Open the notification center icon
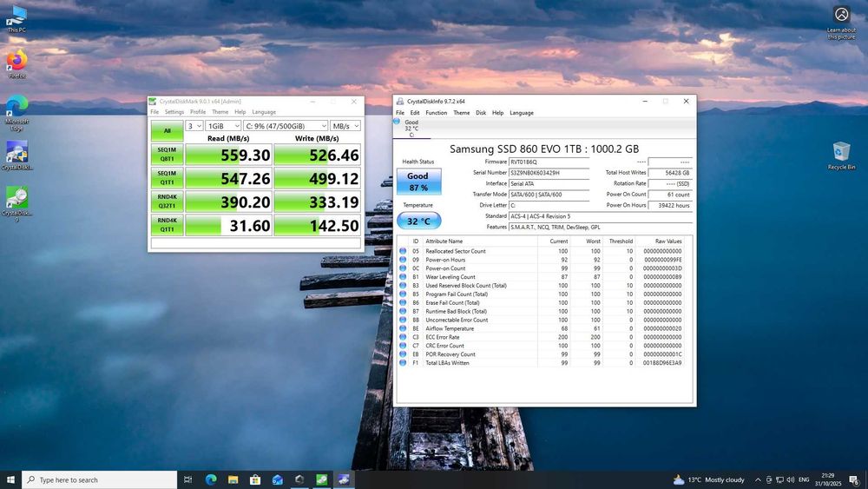Image resolution: width=868 pixels, height=489 pixels. point(854,479)
